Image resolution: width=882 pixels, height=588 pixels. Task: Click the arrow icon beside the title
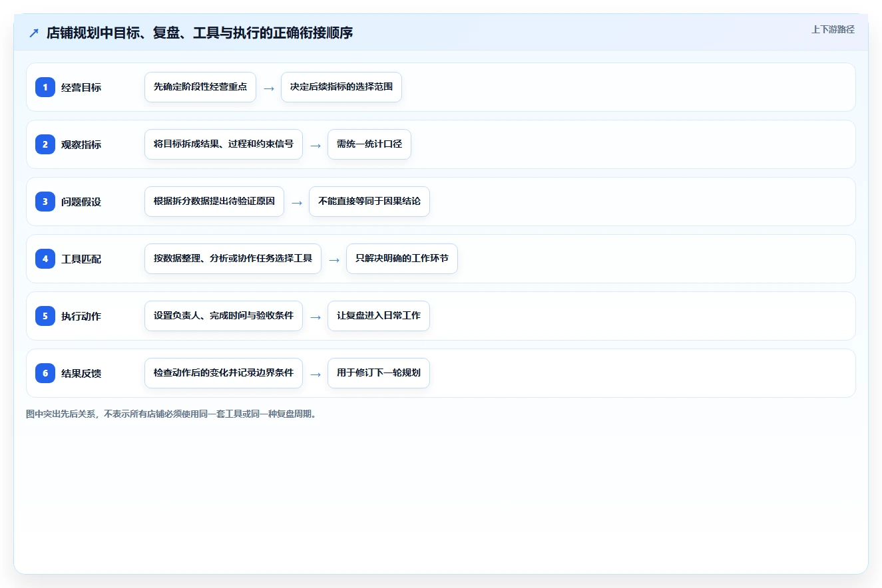34,33
